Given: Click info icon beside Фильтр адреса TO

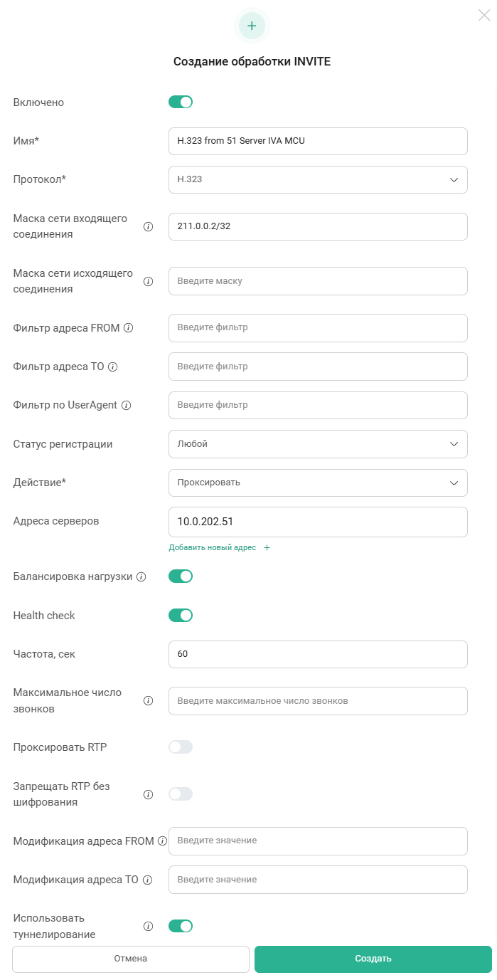Looking at the screenshot, I should tap(112, 367).
